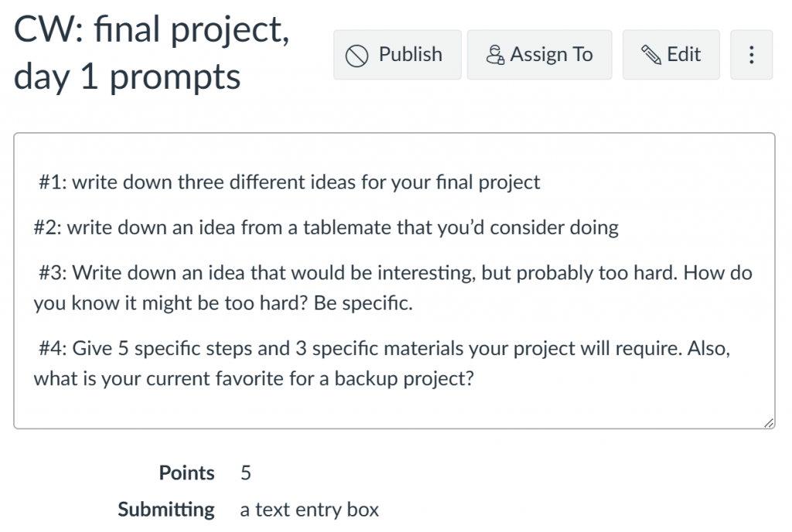Click the prompt #3 line starting 'Write down an idea'
This screenshot has height=532, width=792.
395,273
